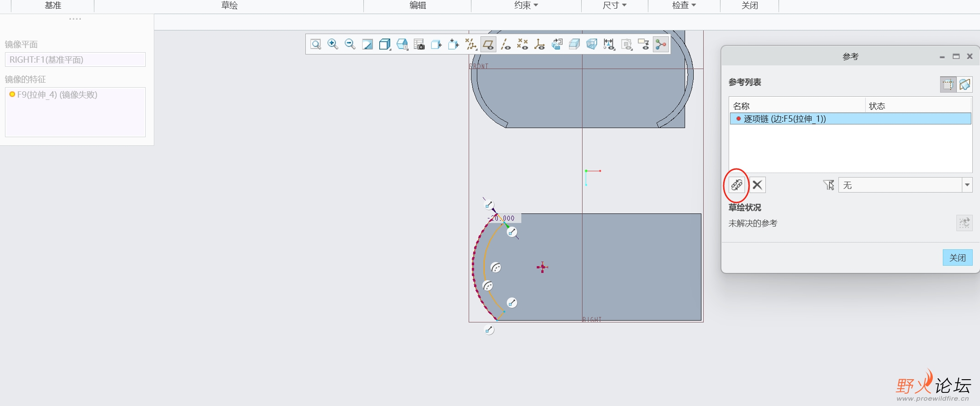Viewport: 980px width, 406px height.
Task: Toggle datum point display
Action: tap(523, 44)
